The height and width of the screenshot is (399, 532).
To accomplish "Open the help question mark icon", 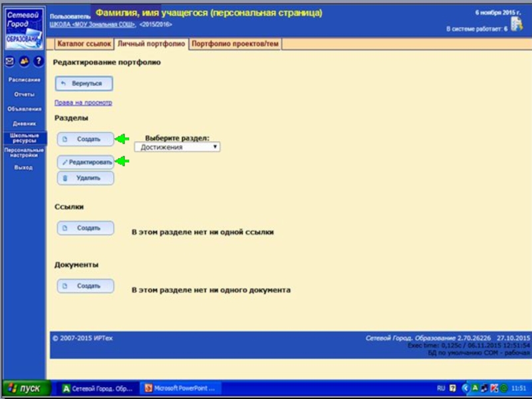I will point(39,61).
